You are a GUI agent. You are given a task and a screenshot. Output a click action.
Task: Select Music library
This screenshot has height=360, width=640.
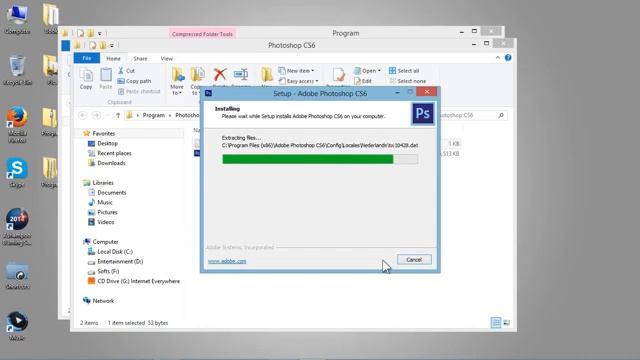104,202
